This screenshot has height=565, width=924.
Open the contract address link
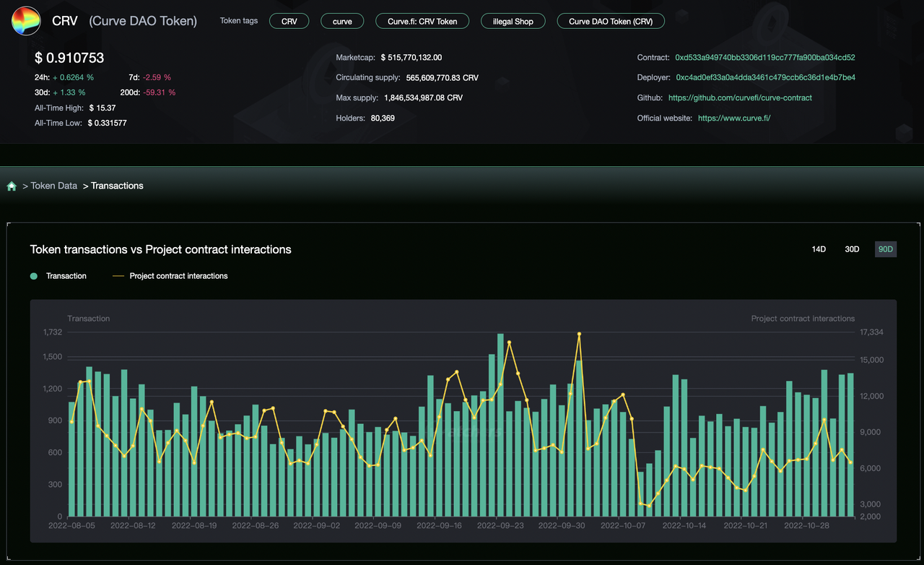(765, 57)
